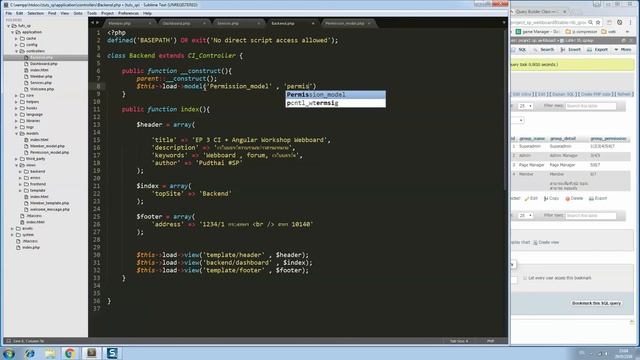Screen dimensions: 640x360
Task: Click the assets folder icon
Action: coord(18,228)
